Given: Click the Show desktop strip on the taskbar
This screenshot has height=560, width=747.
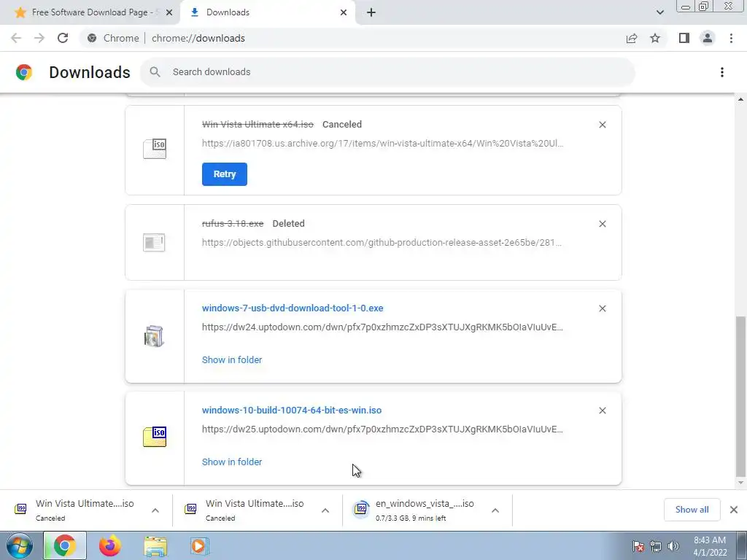Looking at the screenshot, I should pyautogui.click(x=741, y=545).
